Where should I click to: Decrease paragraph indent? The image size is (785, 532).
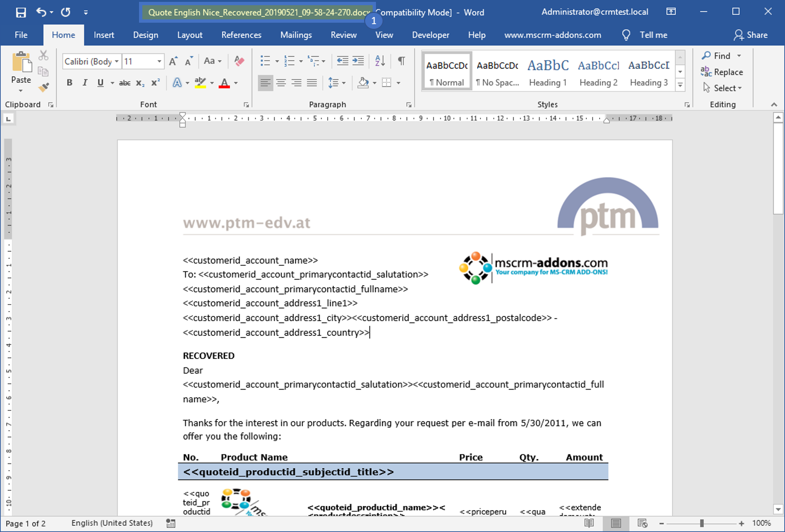click(342, 61)
